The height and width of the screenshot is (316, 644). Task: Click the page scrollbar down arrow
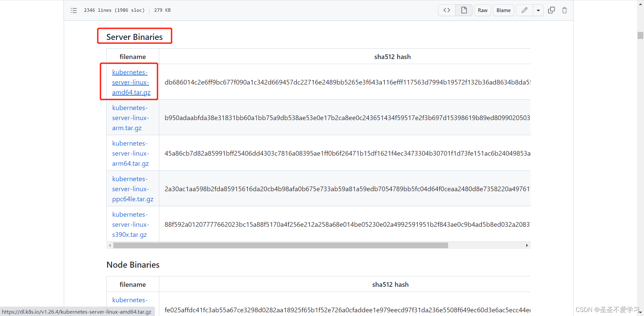click(640, 312)
